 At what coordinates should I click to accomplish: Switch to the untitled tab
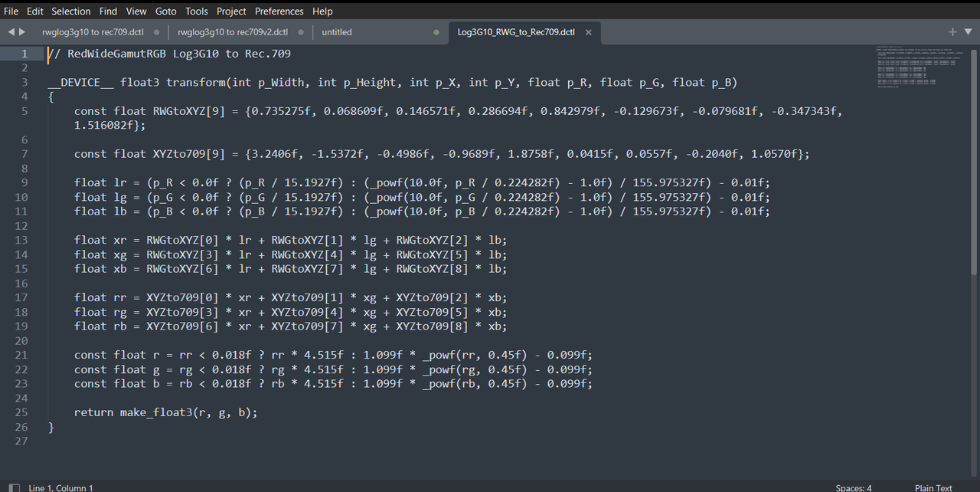coord(337,32)
